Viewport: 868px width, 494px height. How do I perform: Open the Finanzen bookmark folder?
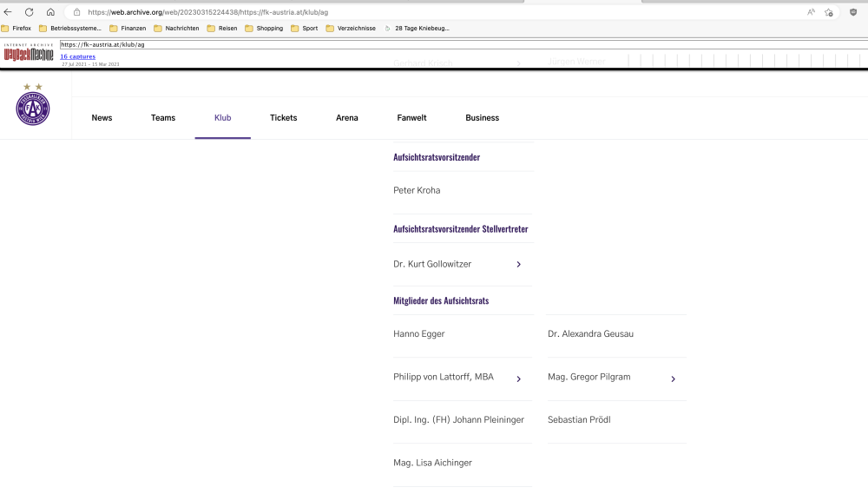click(128, 28)
